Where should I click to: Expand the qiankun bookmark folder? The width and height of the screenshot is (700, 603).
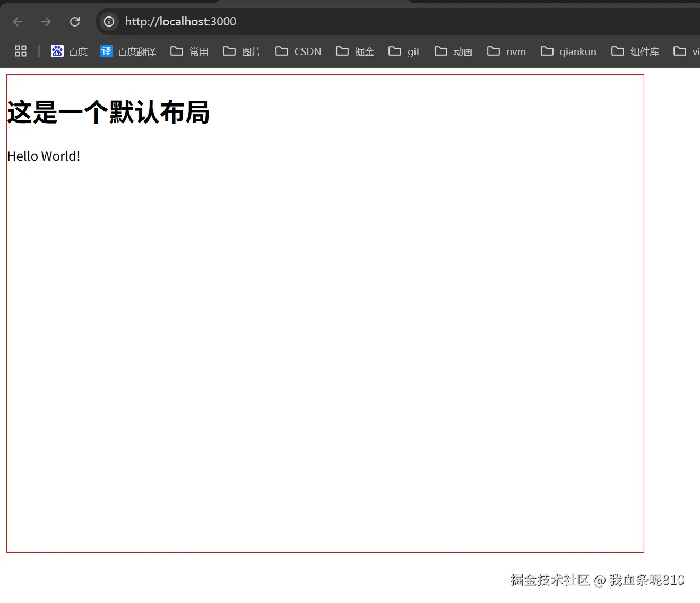[568, 51]
